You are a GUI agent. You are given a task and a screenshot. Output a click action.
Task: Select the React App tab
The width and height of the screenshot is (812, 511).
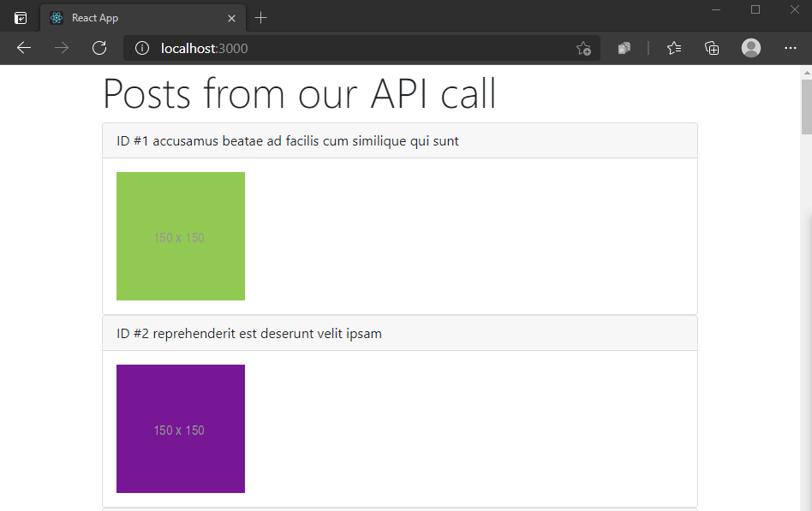(x=143, y=18)
